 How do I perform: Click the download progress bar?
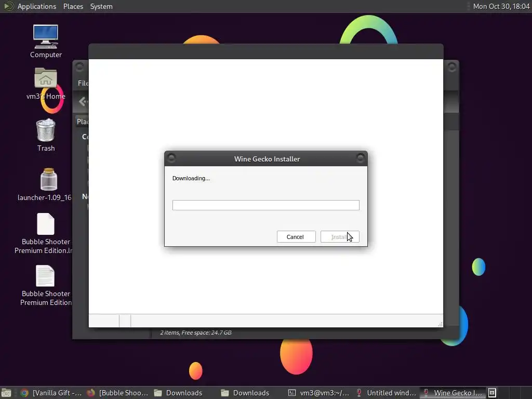point(265,205)
